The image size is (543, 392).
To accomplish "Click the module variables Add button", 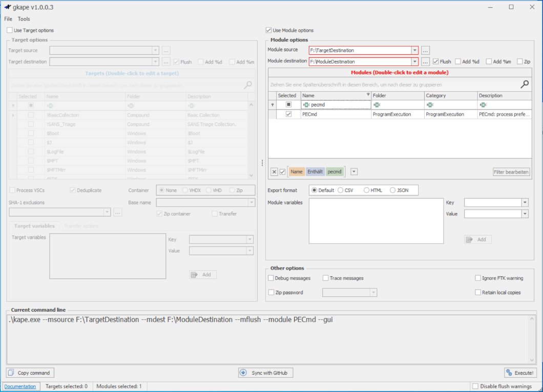I will pos(477,239).
